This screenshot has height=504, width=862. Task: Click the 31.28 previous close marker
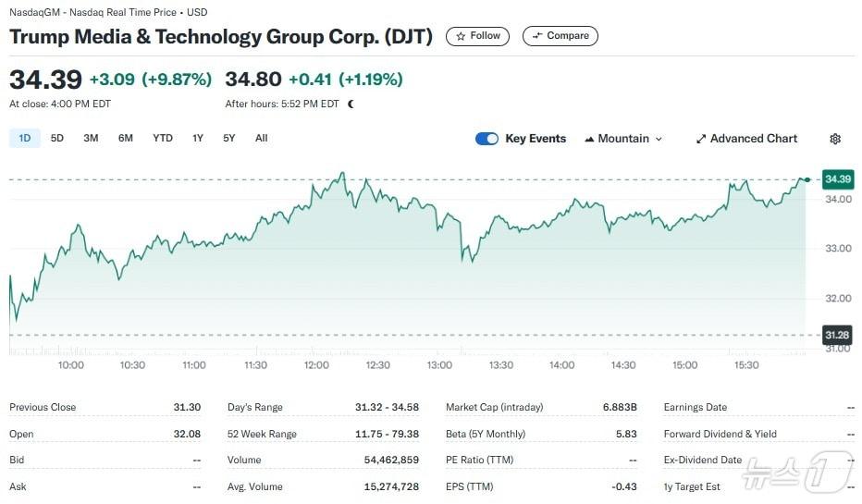point(837,335)
